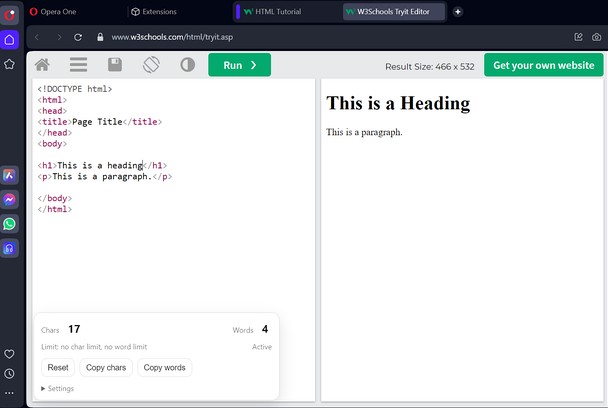
Task: Click the Reset button in the counter panel
Action: pos(58,367)
